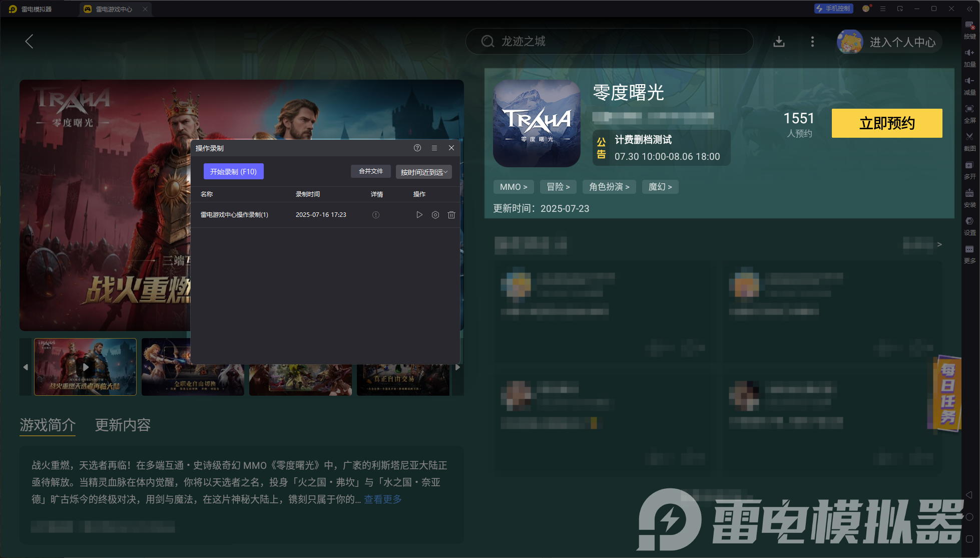Expand the 角色扮演 tag category

609,187
